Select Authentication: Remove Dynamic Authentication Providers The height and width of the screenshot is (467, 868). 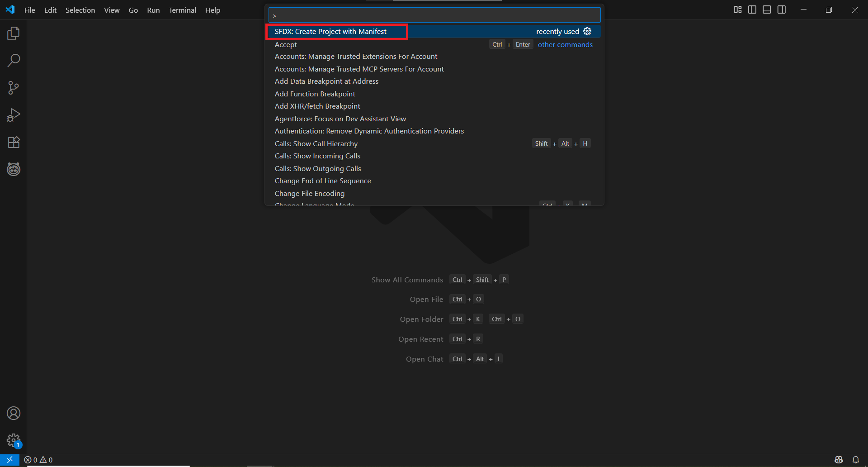click(x=434, y=131)
